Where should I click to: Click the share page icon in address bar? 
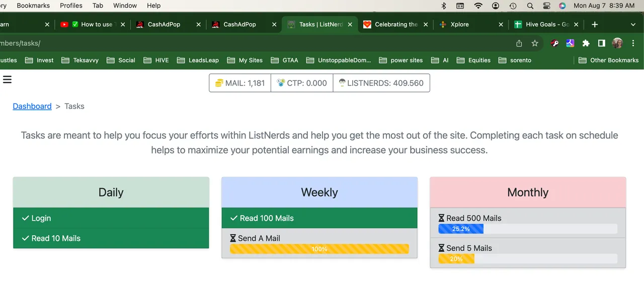pos(519,43)
